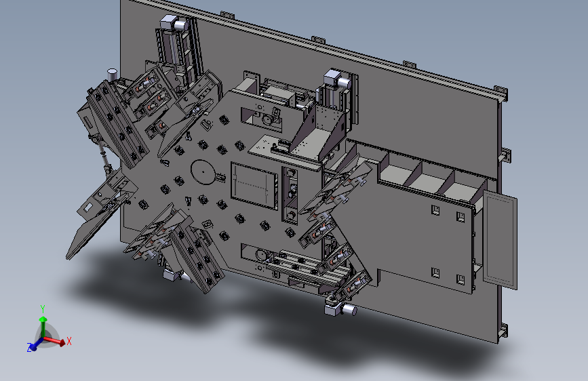Select the large circular disc on the center plate

203,172
